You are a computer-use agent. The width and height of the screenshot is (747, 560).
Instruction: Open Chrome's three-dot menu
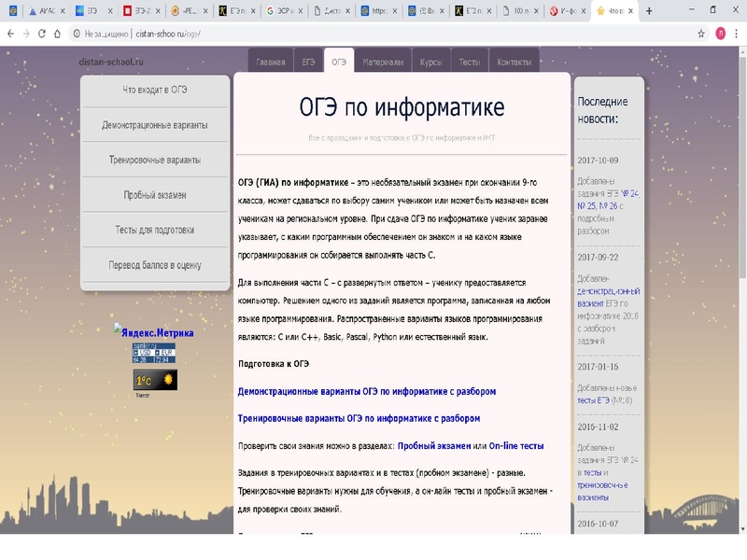(x=737, y=31)
